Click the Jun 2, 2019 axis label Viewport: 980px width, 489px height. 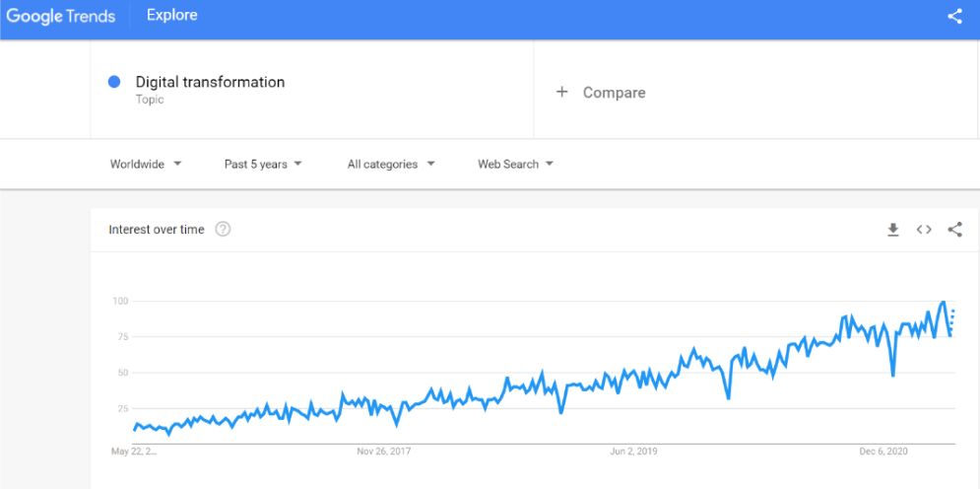(633, 452)
